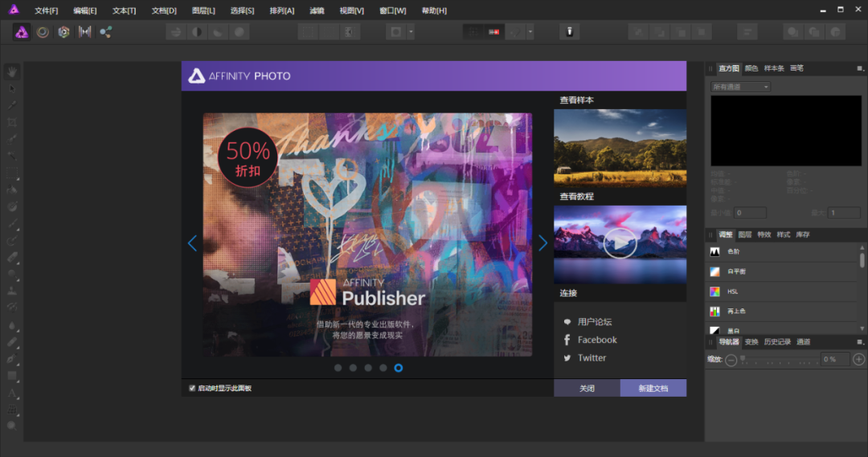
Task: Switch to the History (历史记录) tab
Action: (x=777, y=342)
